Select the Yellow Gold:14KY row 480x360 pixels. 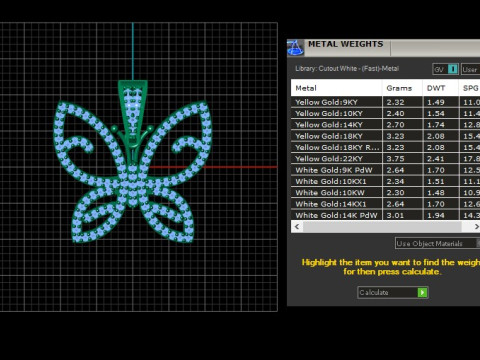point(385,125)
